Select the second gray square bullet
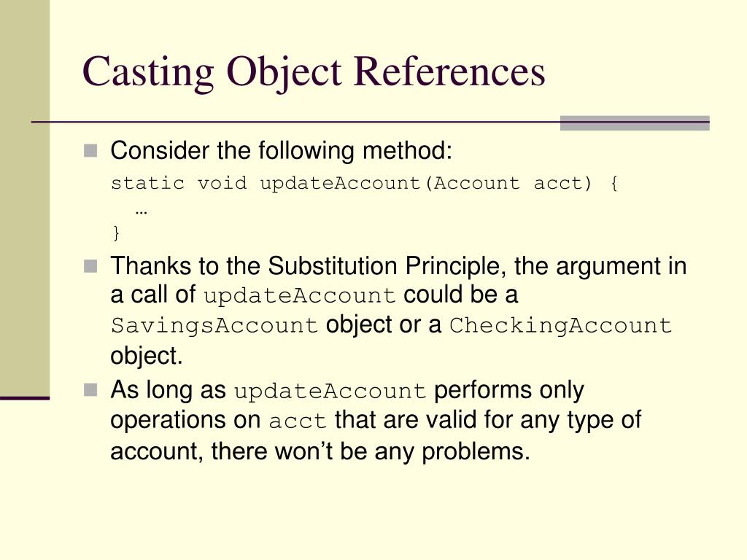Viewport: 747px width, 560px height. (90, 266)
